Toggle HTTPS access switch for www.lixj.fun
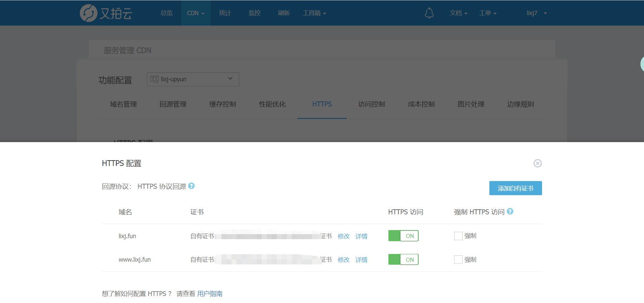Viewport: 644px width, 303px height. coord(403,260)
